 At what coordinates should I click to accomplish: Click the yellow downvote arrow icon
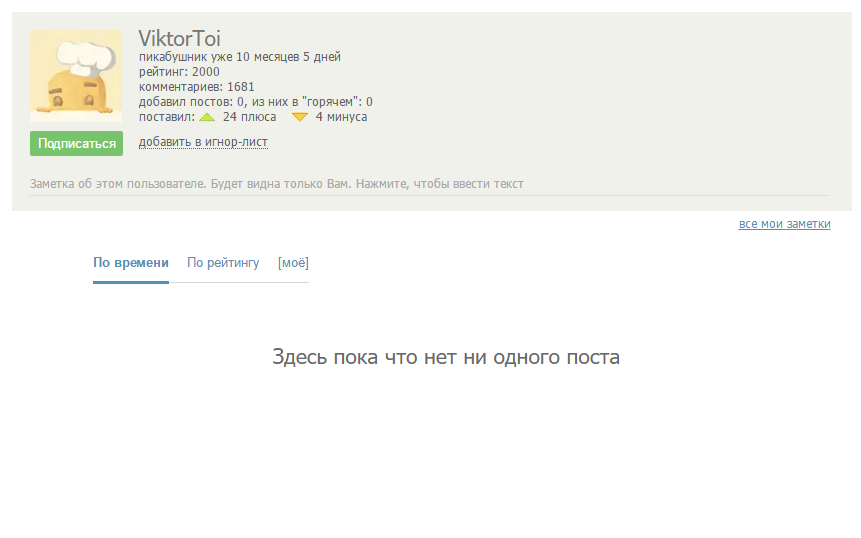[x=299, y=117]
